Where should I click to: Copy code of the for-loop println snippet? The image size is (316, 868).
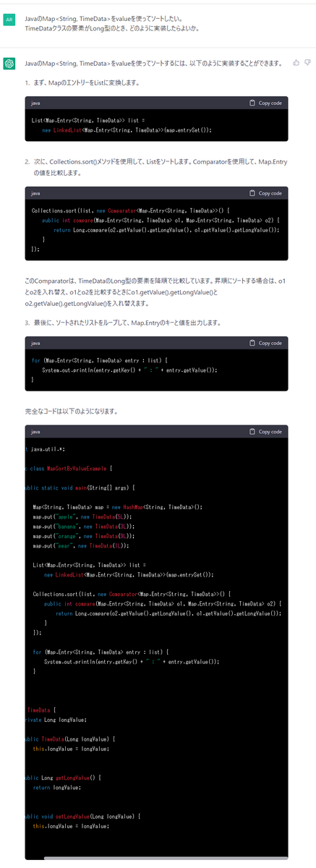(265, 343)
